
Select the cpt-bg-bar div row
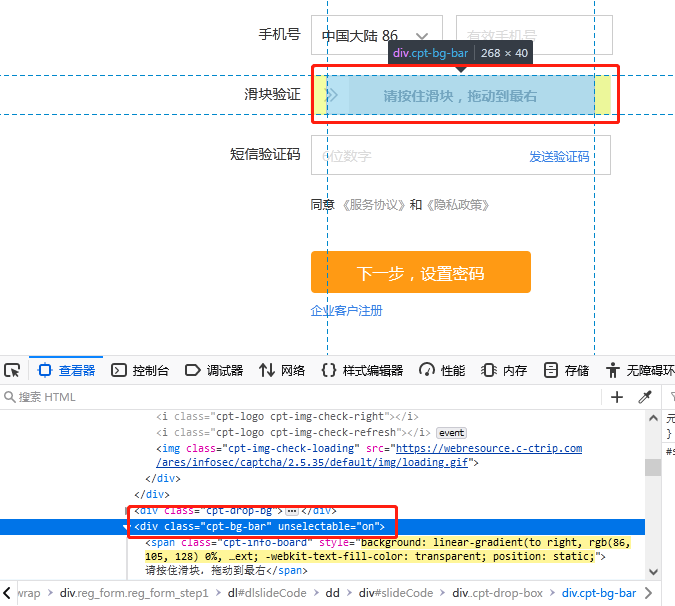tap(322, 527)
